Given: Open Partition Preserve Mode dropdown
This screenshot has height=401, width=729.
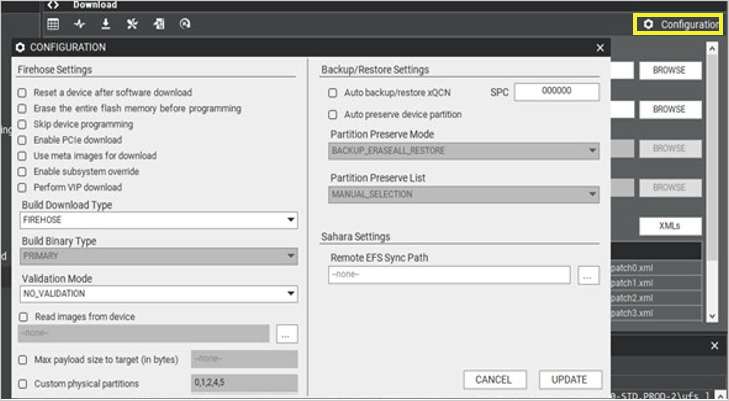Looking at the screenshot, I should click(x=464, y=151).
